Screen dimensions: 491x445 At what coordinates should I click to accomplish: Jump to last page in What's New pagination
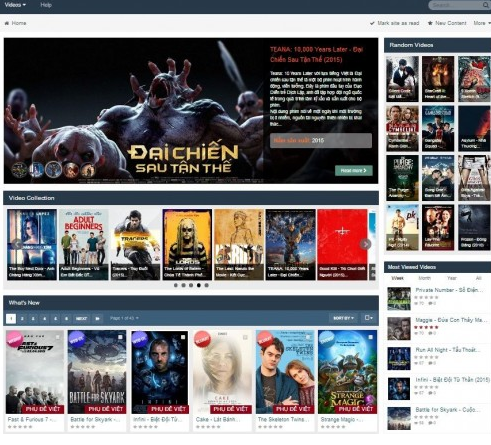[97, 318]
